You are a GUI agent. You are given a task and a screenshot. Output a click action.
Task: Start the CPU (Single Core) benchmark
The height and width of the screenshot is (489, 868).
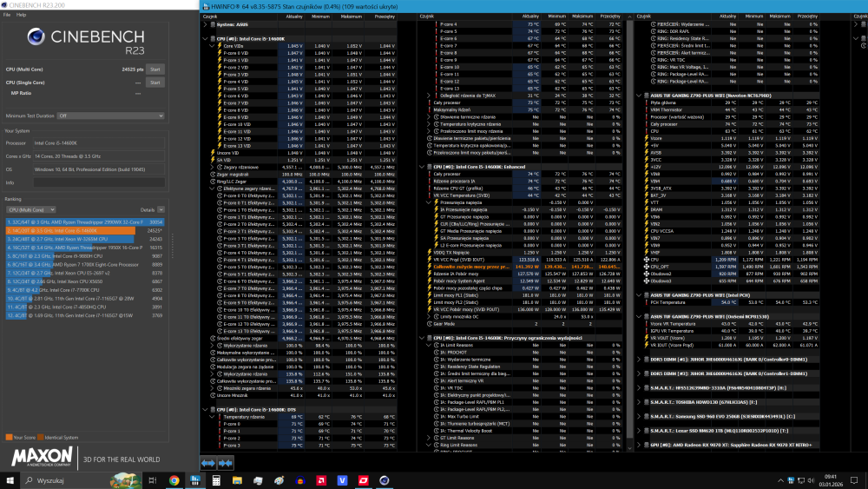155,83
